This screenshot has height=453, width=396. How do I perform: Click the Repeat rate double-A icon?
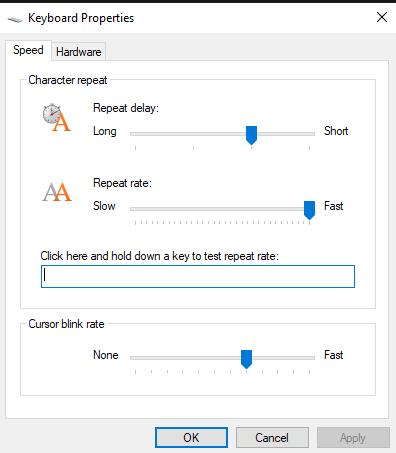[x=57, y=192]
